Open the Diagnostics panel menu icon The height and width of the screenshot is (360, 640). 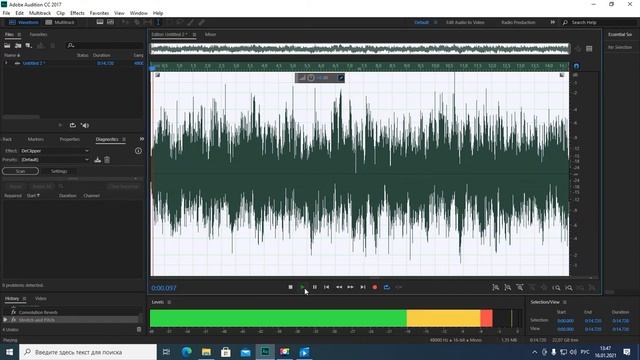tap(124, 140)
